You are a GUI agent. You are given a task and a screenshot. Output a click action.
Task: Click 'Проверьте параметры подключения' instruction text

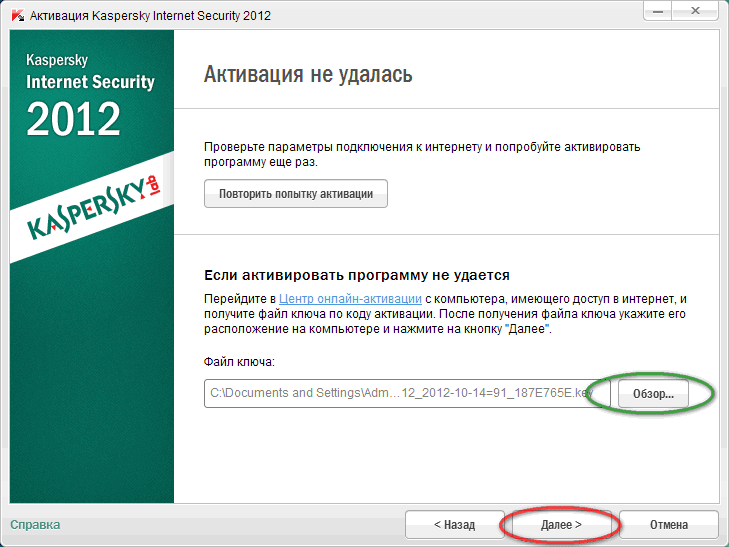(x=422, y=154)
